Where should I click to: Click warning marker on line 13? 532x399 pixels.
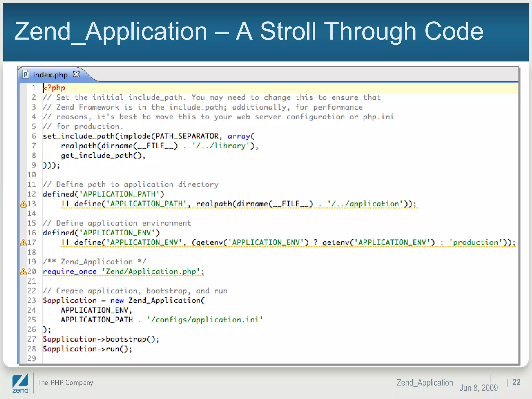(x=23, y=204)
